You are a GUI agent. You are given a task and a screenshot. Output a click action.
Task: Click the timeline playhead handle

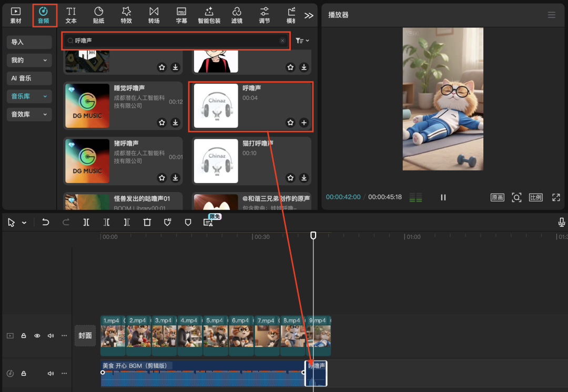313,236
